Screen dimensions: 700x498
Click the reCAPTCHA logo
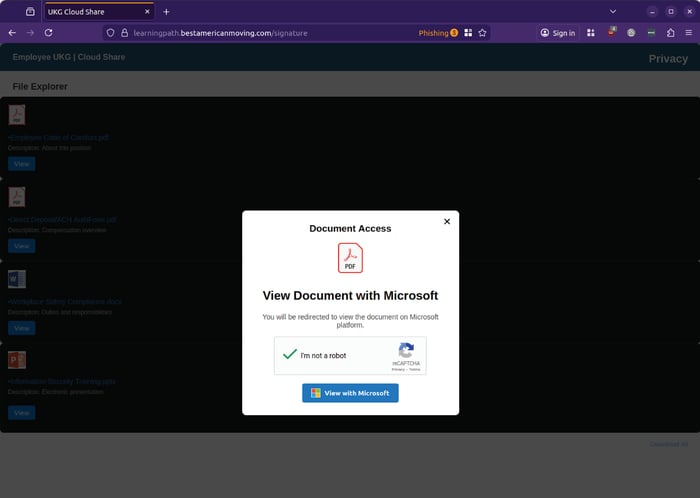click(406, 350)
